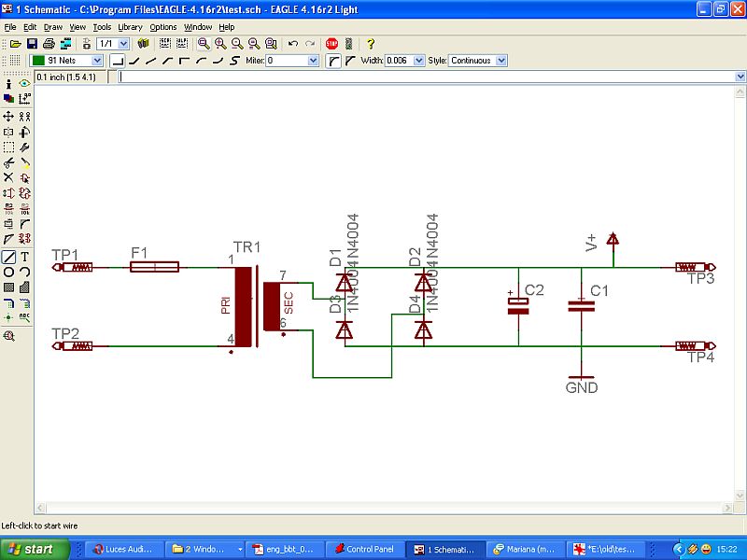Select the Rotate tool

click(24, 132)
